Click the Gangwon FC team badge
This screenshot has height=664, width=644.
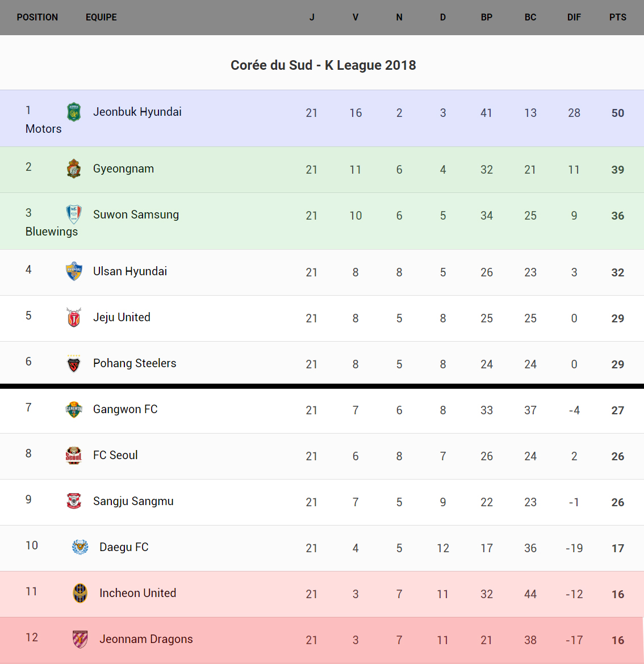74,409
